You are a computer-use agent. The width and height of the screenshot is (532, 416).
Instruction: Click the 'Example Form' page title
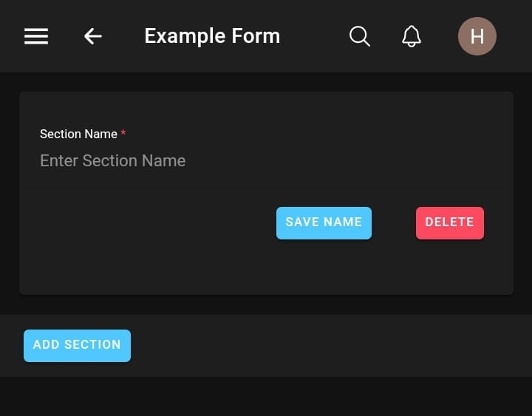click(212, 36)
